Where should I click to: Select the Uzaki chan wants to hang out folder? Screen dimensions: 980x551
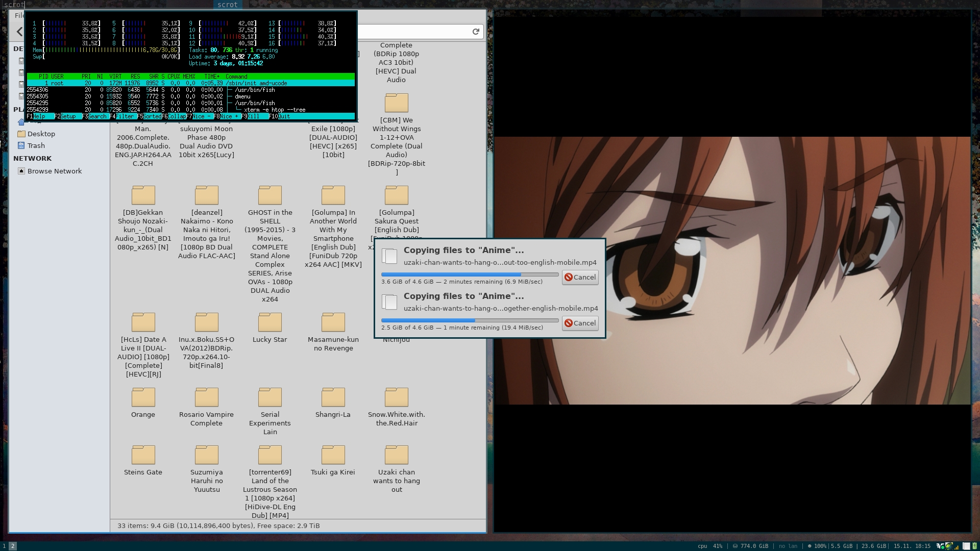[396, 455]
